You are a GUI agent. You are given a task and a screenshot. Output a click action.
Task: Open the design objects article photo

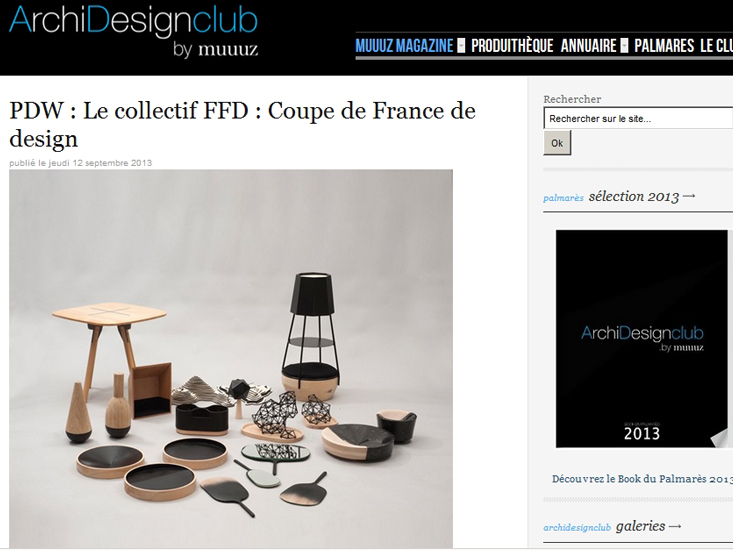231,358
